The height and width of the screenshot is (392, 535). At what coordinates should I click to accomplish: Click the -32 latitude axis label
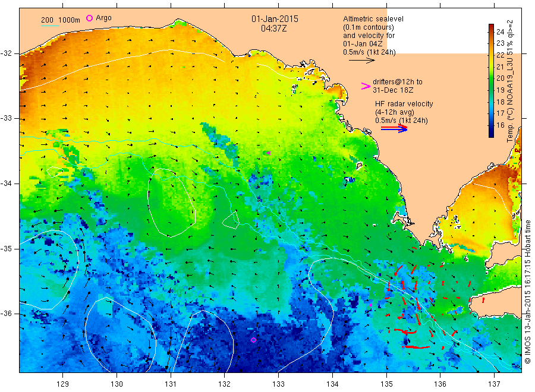(6, 53)
